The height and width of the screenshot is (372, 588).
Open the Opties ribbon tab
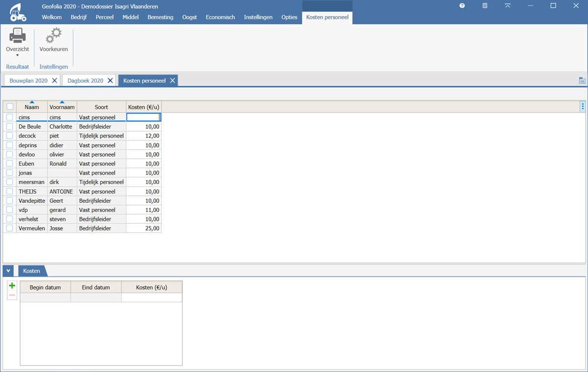click(289, 17)
